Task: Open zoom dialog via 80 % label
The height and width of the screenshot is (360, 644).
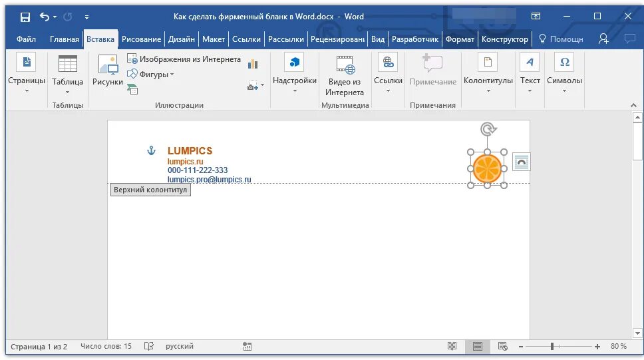Action: (x=619, y=347)
